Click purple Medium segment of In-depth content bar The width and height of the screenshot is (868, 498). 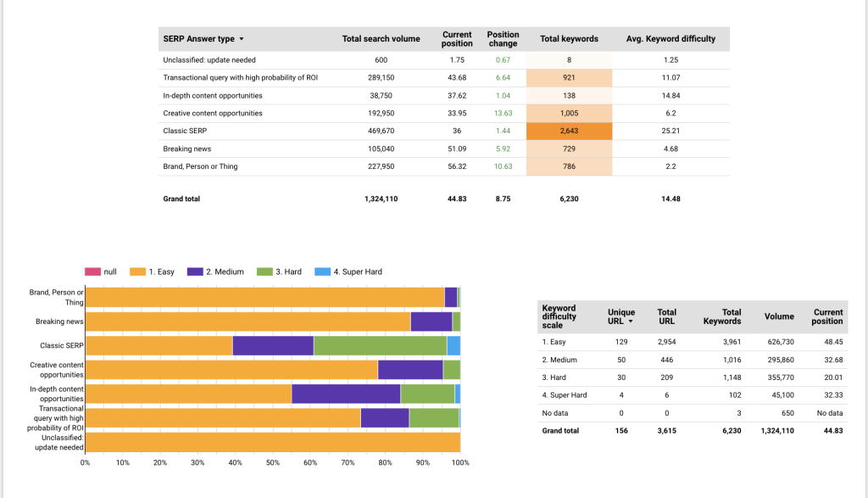tap(346, 394)
